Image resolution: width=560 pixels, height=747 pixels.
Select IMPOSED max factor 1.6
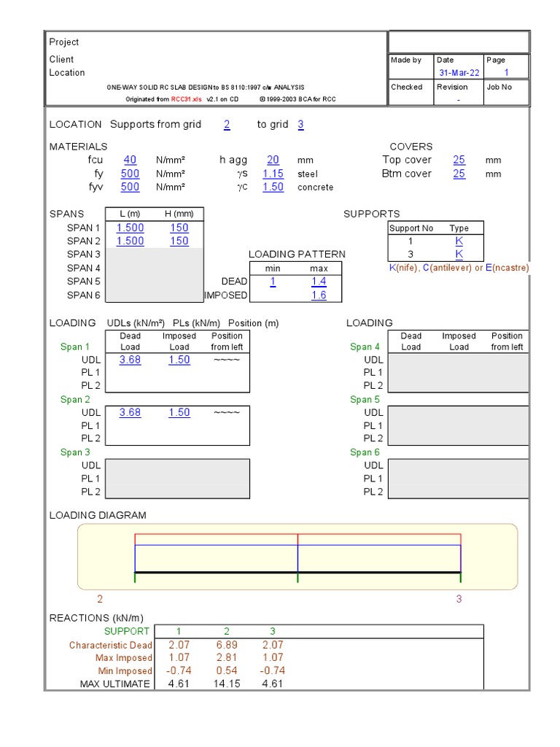tap(319, 295)
